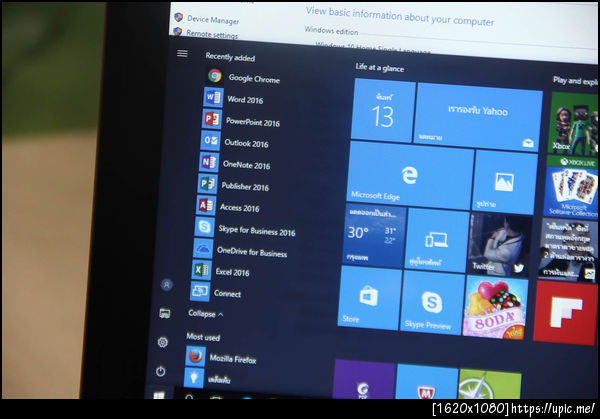Open the Phone Companion tile
Viewport: 600px width, 419px height.
437,241
